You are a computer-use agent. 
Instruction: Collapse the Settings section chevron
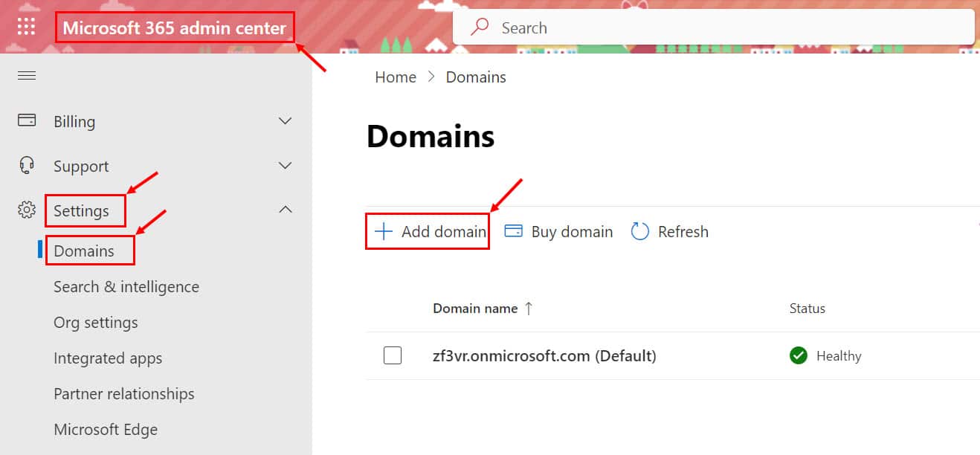point(285,210)
